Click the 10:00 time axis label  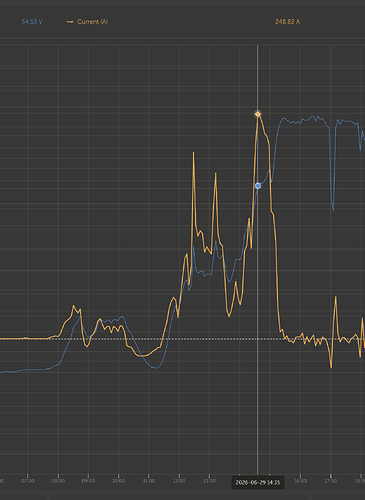point(119,481)
